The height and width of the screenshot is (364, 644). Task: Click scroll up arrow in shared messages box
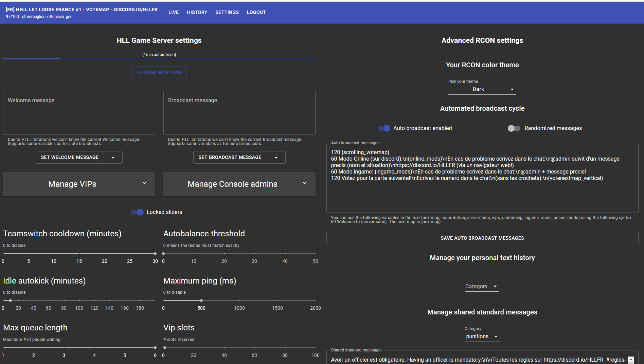point(631,360)
